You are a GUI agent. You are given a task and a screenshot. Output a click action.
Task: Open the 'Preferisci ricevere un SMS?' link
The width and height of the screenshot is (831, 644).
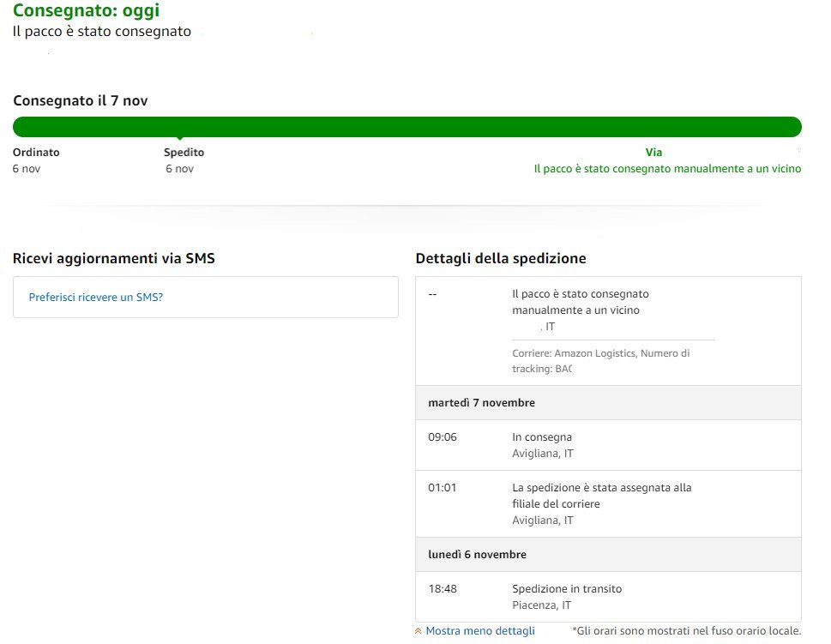96,298
